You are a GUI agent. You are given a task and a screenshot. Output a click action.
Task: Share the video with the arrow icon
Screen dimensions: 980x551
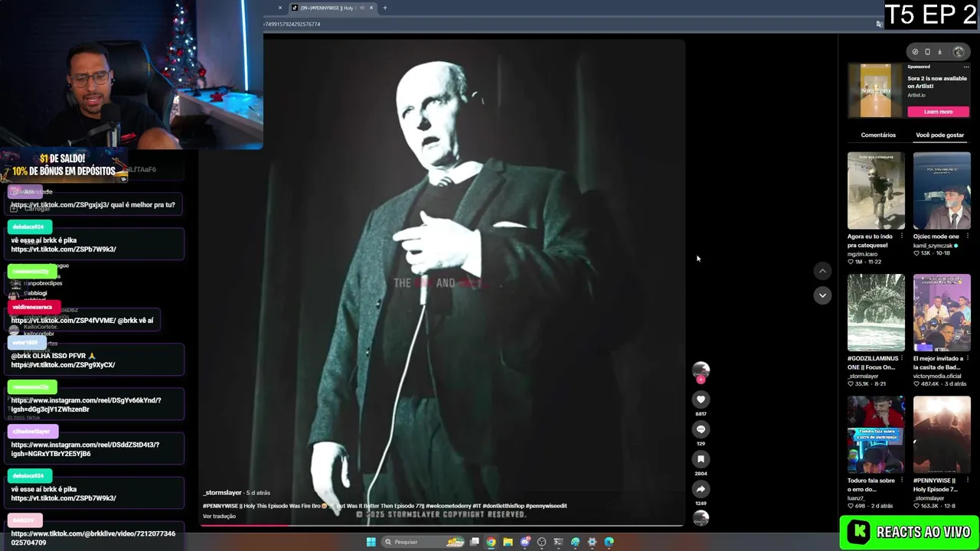(x=701, y=489)
